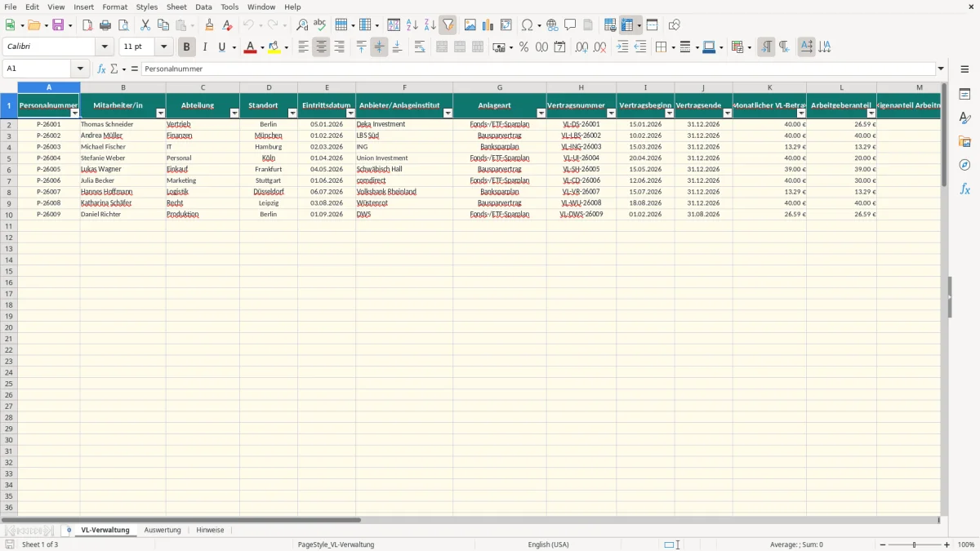980x551 pixels.
Task: Click the zoom slider handle
Action: [914, 544]
